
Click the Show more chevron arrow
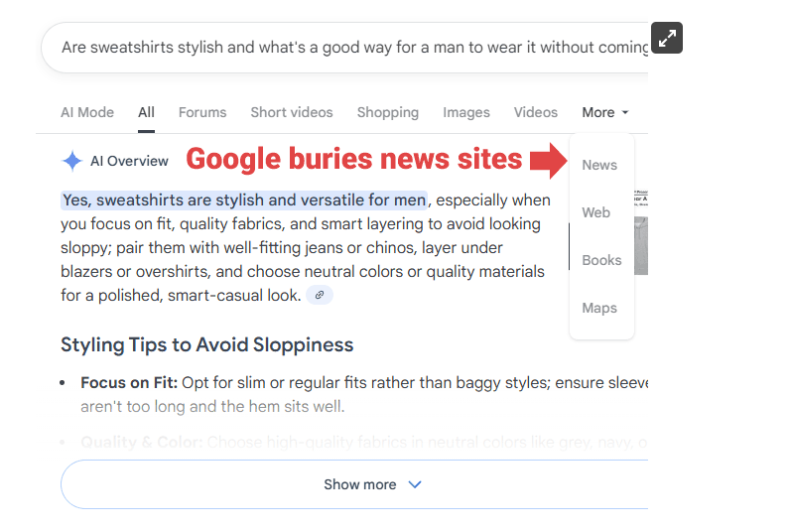[415, 485]
